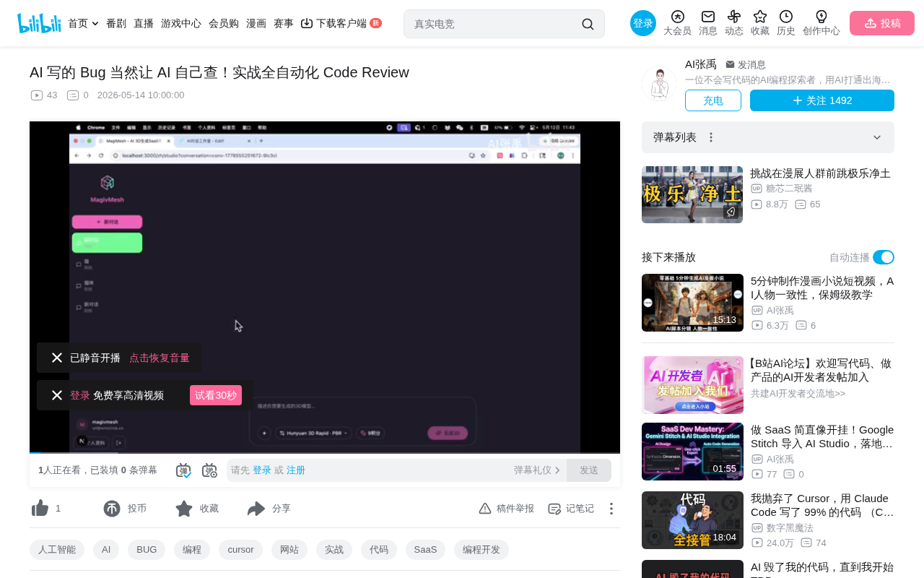Like the video with thumbs-up icon
This screenshot has width=924, height=578.
point(40,509)
